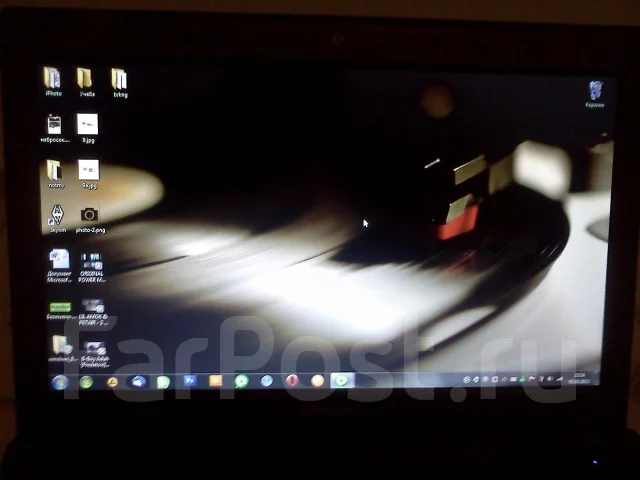
Task: Click the highlighted active green taskbar app
Action: pyautogui.click(x=342, y=380)
